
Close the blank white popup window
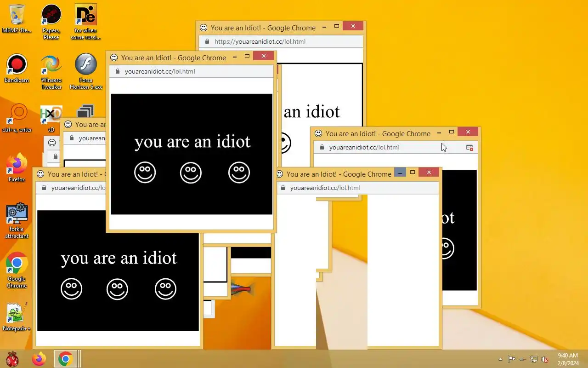click(429, 172)
